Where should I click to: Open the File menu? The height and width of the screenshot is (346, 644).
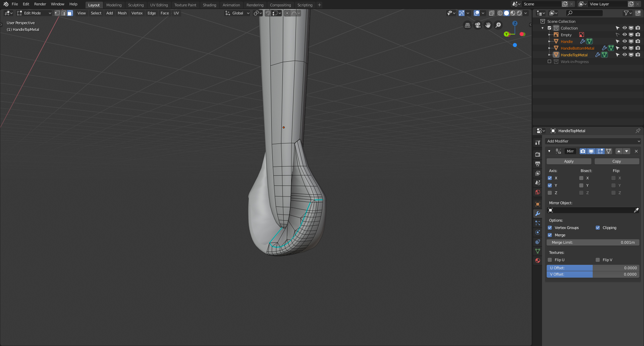pos(15,4)
